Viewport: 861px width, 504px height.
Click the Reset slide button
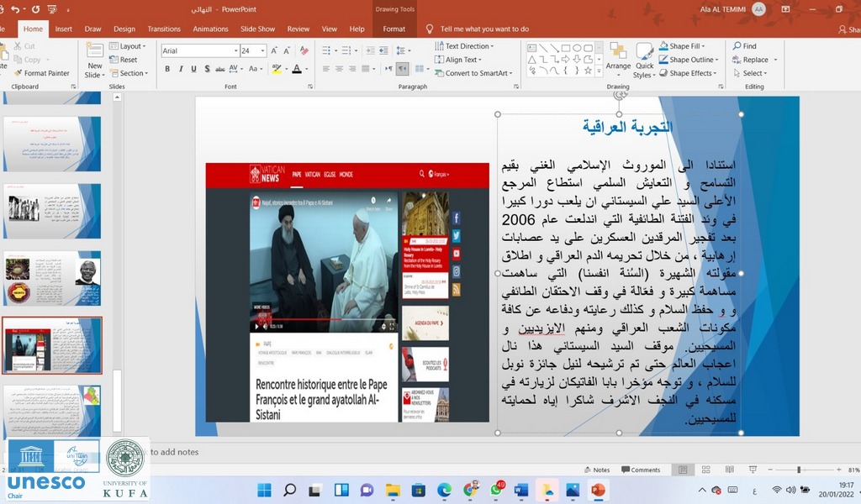pyautogui.click(x=128, y=60)
